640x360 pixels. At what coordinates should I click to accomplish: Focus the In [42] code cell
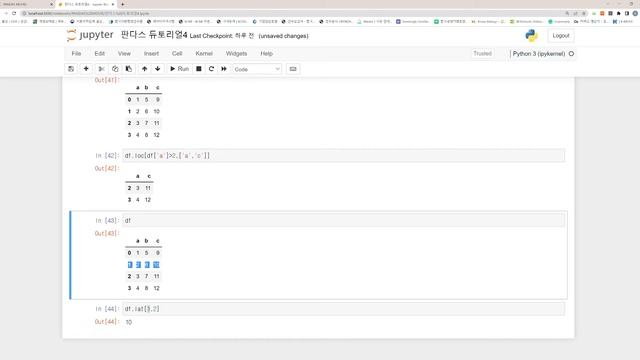point(344,156)
